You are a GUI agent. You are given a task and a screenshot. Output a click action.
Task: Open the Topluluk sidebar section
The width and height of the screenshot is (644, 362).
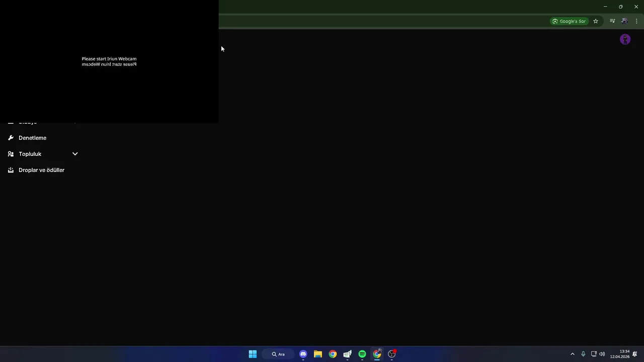[43, 154]
